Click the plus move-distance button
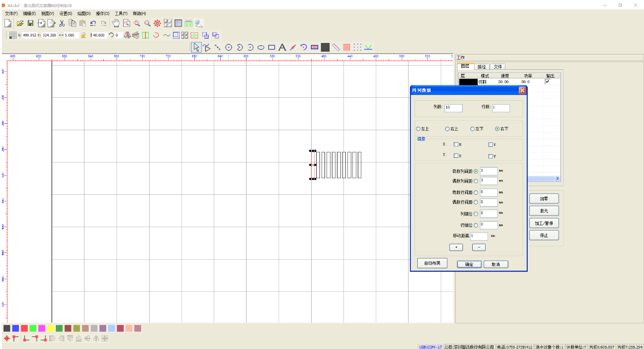 [456, 247]
